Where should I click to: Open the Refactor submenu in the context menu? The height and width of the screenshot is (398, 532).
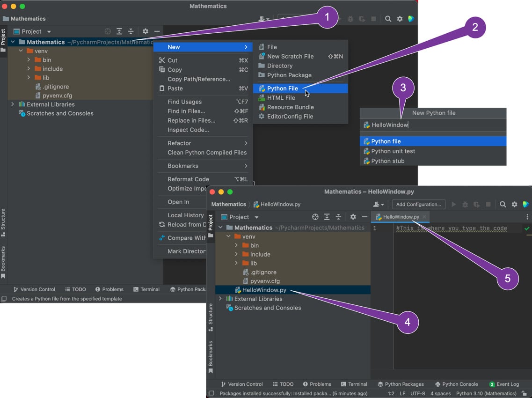click(203, 143)
